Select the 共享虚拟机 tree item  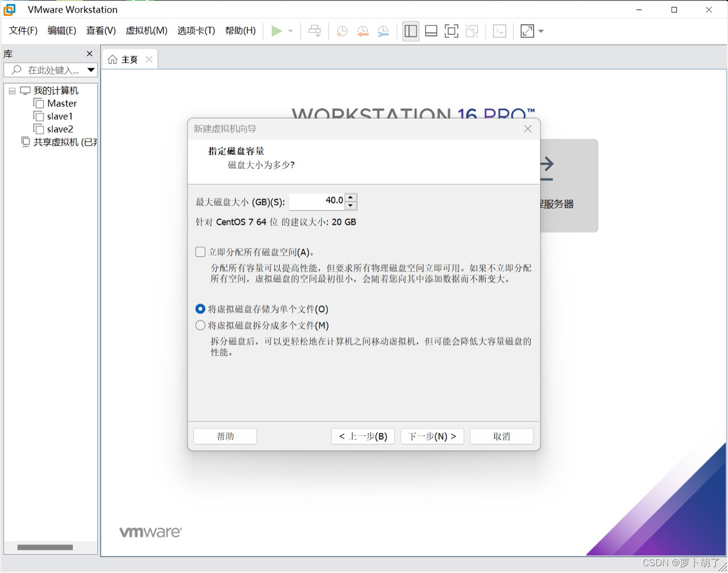(x=65, y=142)
